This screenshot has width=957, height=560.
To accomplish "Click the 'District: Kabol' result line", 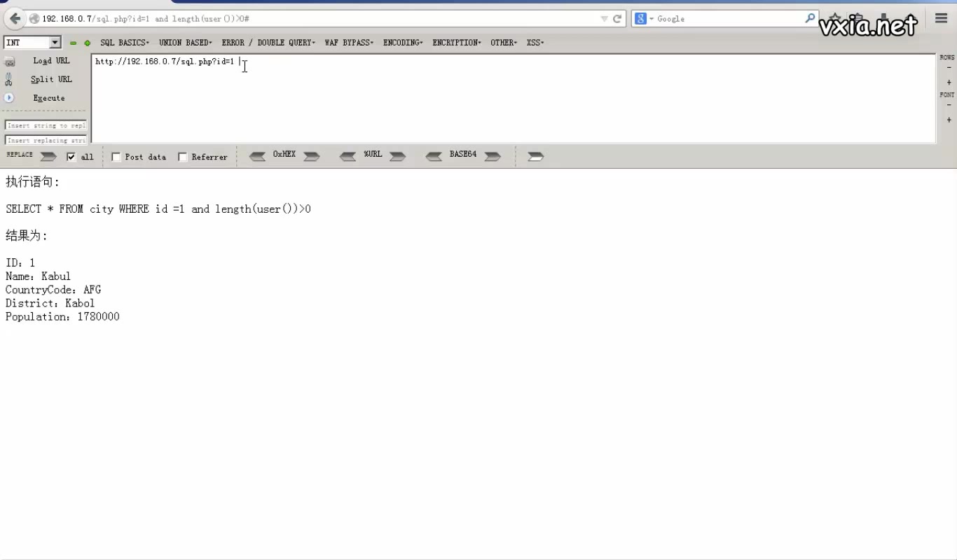I will [x=50, y=303].
